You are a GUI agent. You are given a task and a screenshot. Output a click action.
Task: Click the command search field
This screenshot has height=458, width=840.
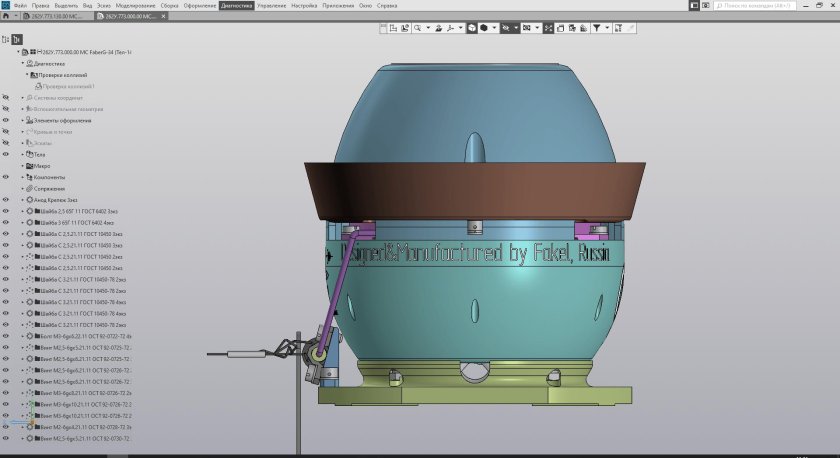point(754,6)
